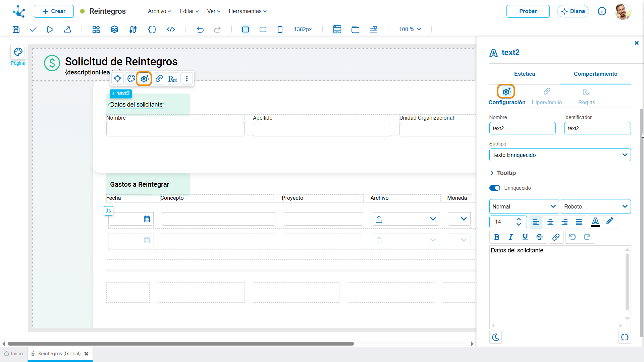This screenshot has height=362, width=644.
Task: Open the Roboto font dropdown
Action: (596, 206)
